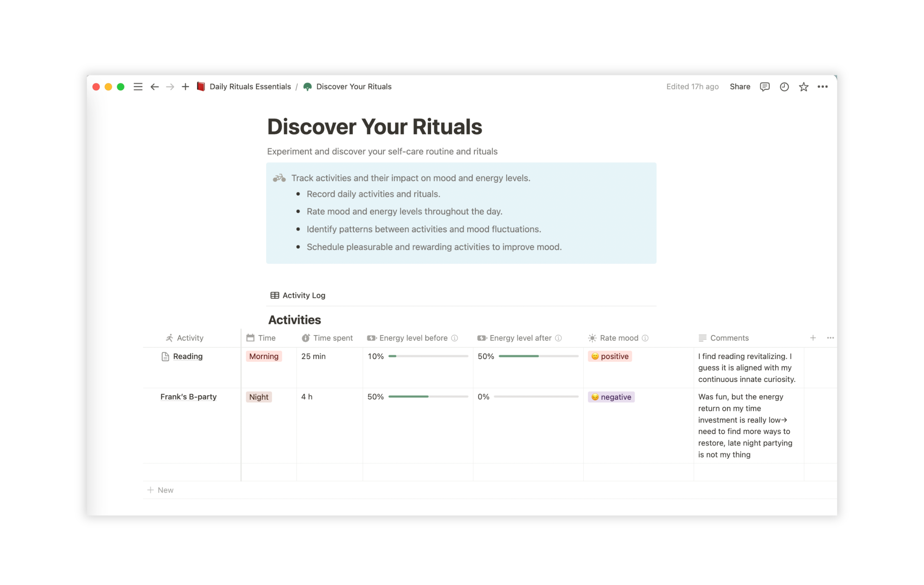Open the sidebar hamburger menu
924x585 pixels.
(x=138, y=87)
